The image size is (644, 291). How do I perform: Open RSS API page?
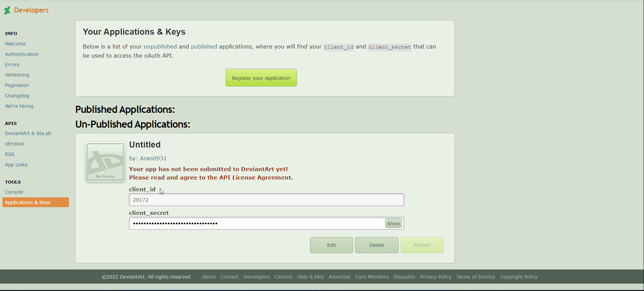tap(10, 154)
